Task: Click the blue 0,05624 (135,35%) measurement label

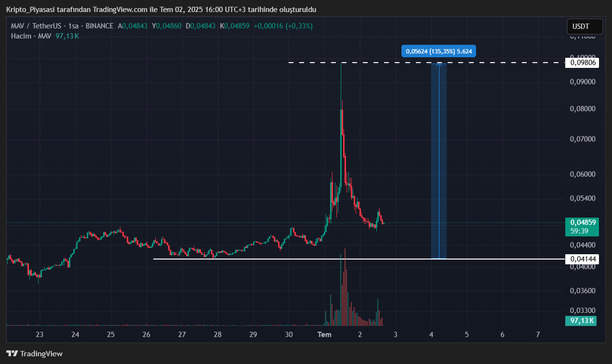Action: click(x=439, y=51)
